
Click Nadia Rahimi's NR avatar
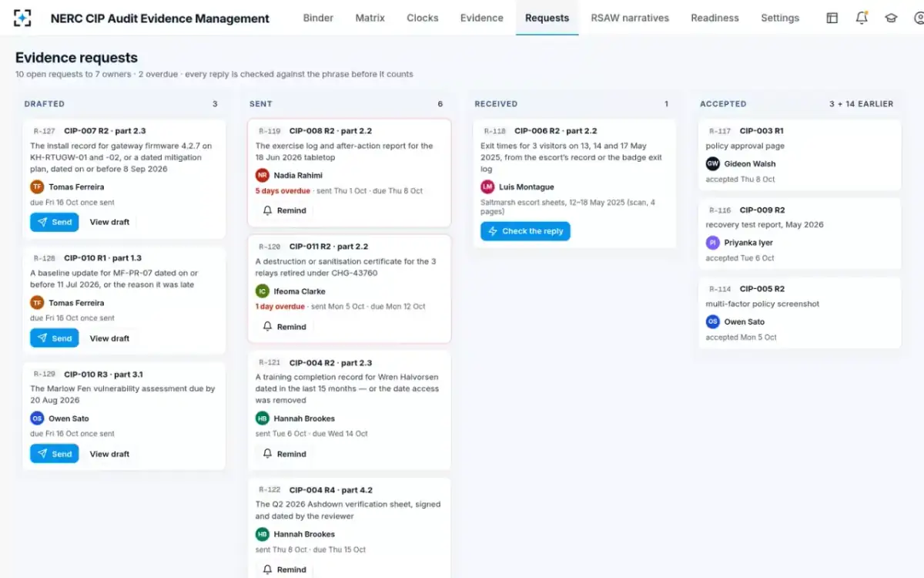coord(263,175)
